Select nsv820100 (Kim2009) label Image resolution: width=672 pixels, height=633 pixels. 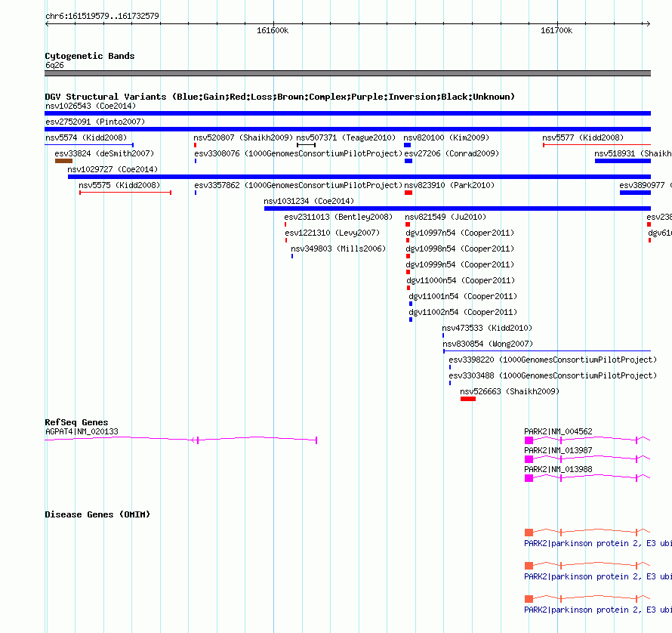click(446, 137)
